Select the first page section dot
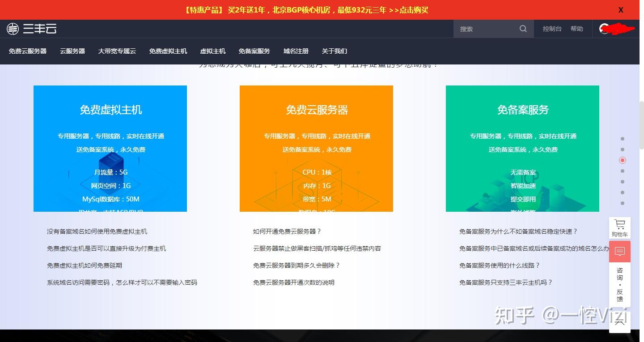 (x=623, y=139)
